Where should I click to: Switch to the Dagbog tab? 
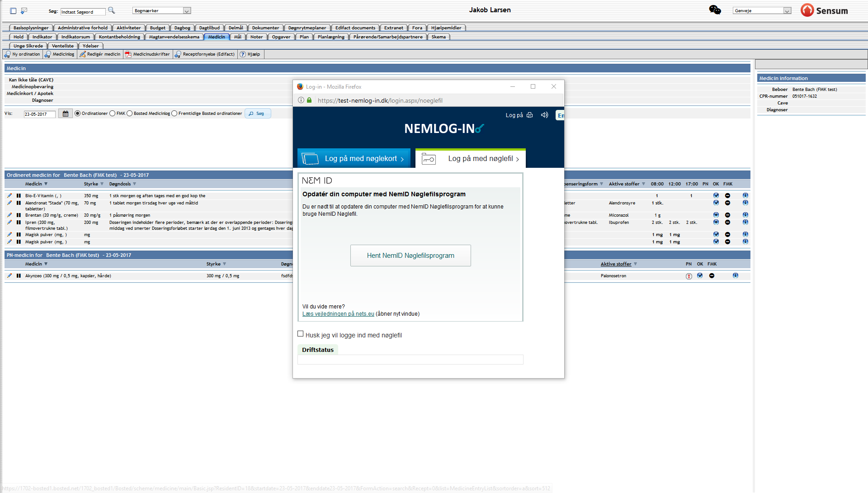[182, 28]
